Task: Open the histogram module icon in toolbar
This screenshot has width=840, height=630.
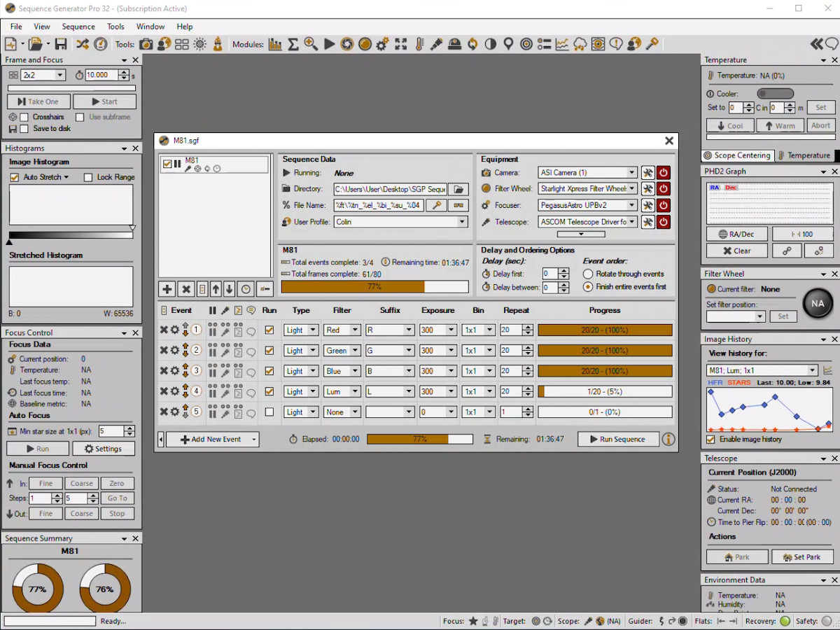Action: [x=275, y=44]
